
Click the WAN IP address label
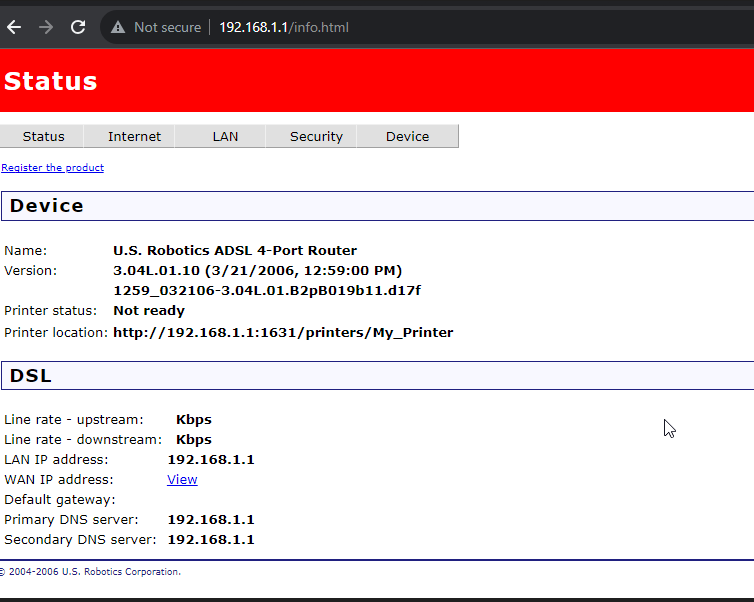pyautogui.click(x=59, y=480)
